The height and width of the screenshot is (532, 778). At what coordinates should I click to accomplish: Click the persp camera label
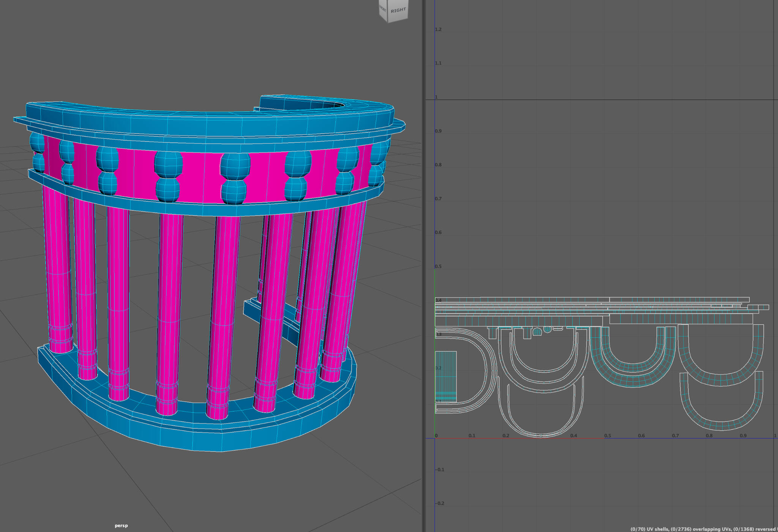121,526
